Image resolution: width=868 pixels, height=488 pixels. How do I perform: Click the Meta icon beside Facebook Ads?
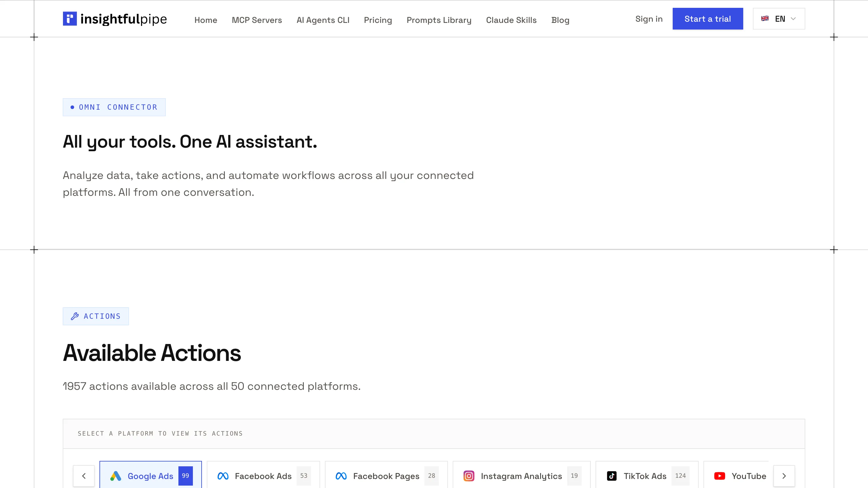[223, 476]
